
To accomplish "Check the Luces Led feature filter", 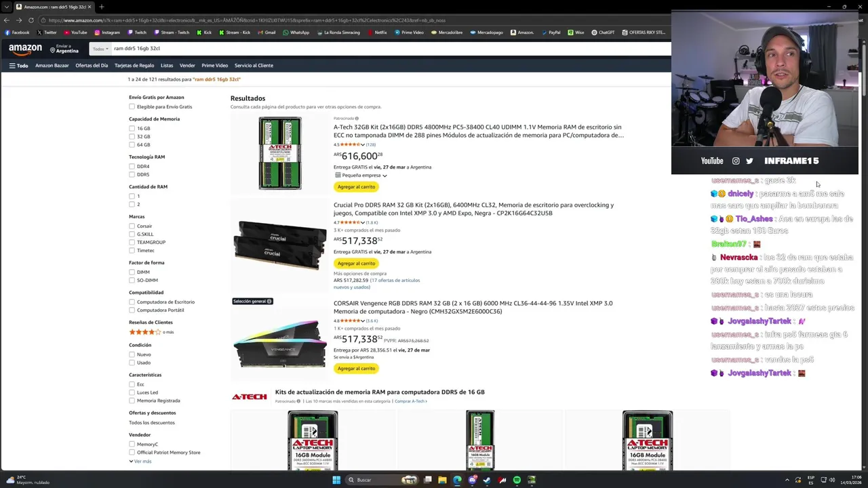I will click(x=132, y=392).
